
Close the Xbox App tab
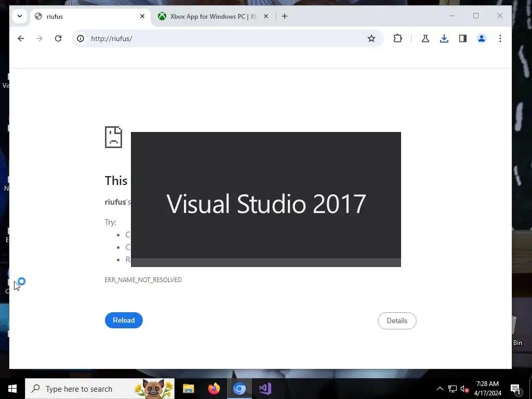[266, 16]
